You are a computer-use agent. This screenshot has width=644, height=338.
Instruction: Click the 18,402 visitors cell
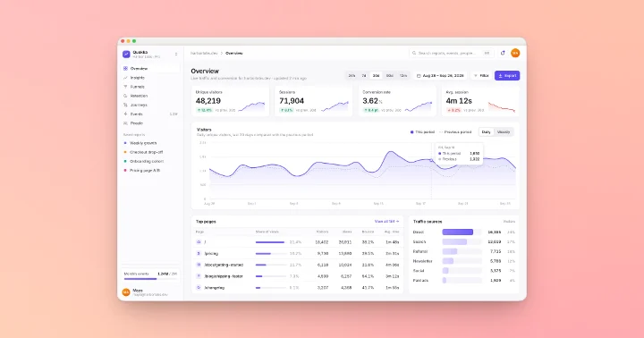coord(322,242)
